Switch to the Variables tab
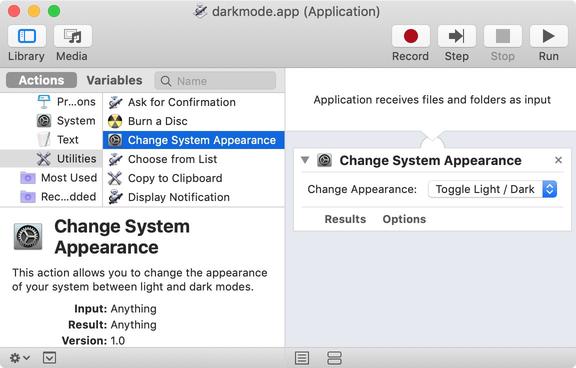The width and height of the screenshot is (576, 368). tap(114, 80)
